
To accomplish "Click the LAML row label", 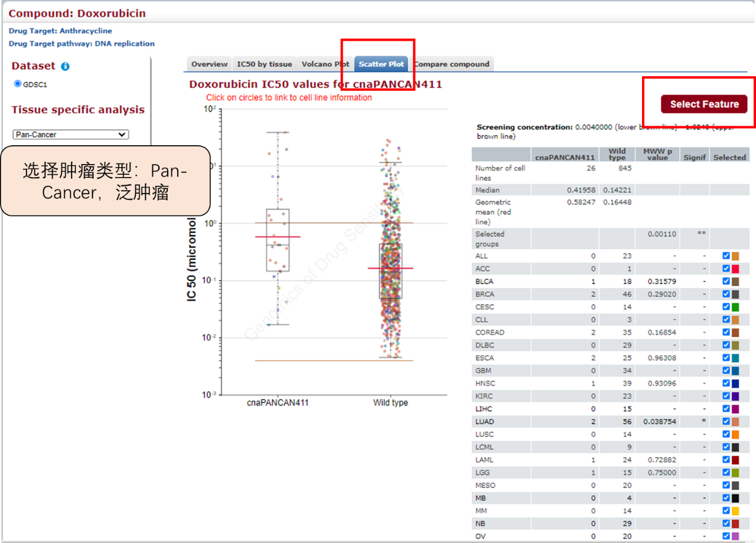I will click(x=484, y=460).
